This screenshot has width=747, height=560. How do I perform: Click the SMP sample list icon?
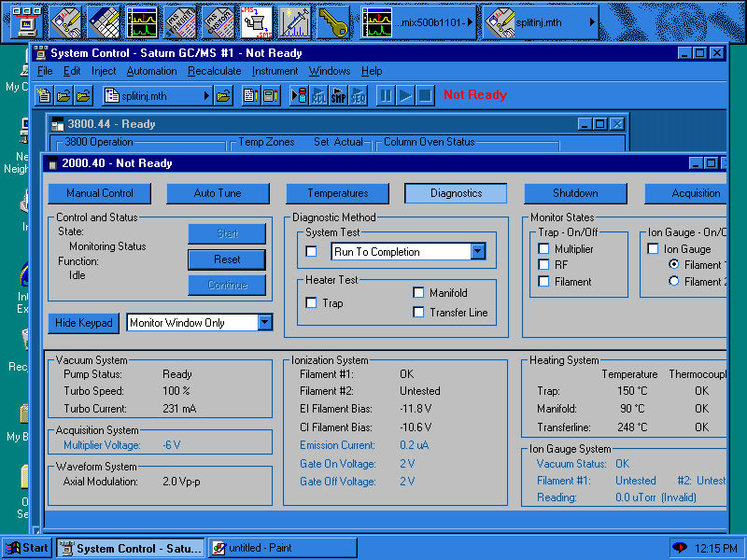[338, 96]
